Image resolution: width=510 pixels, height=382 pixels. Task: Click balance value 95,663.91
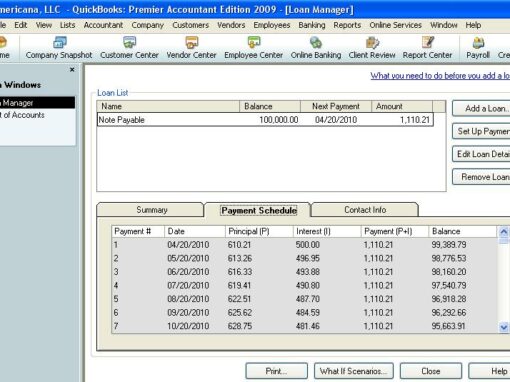448,326
